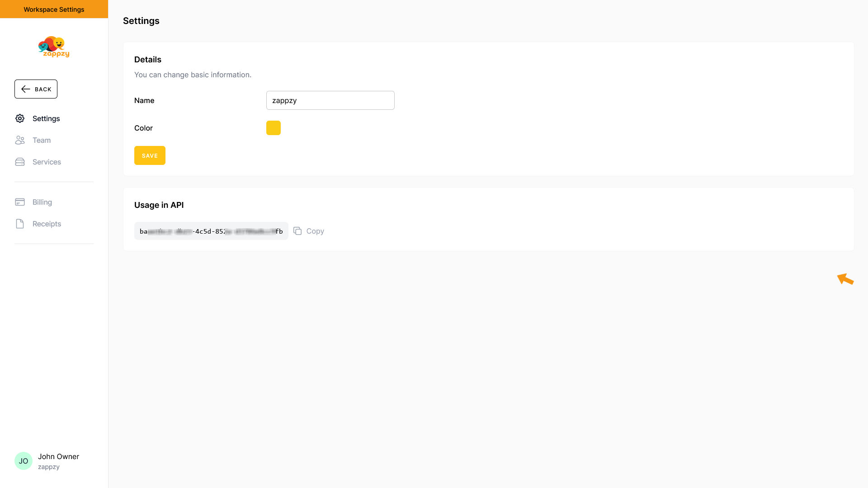
Task: Click the Team people icon
Action: (20, 140)
